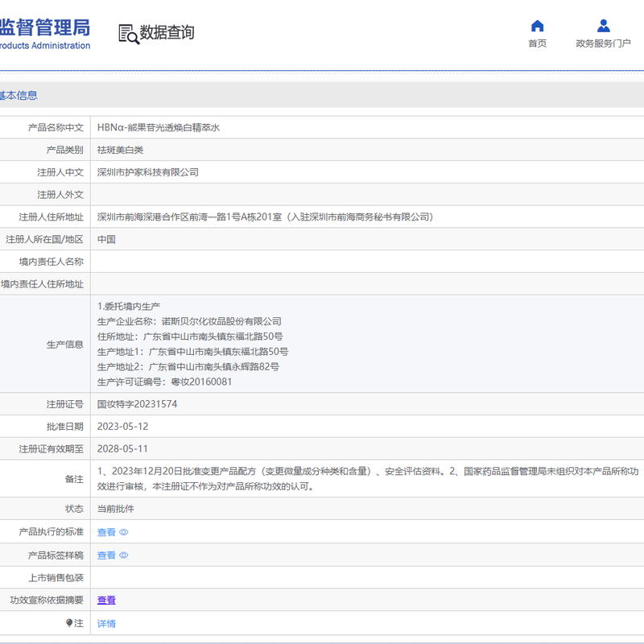Click the 数据查询 heading text
Screen dimensions: 644x644
point(167,32)
